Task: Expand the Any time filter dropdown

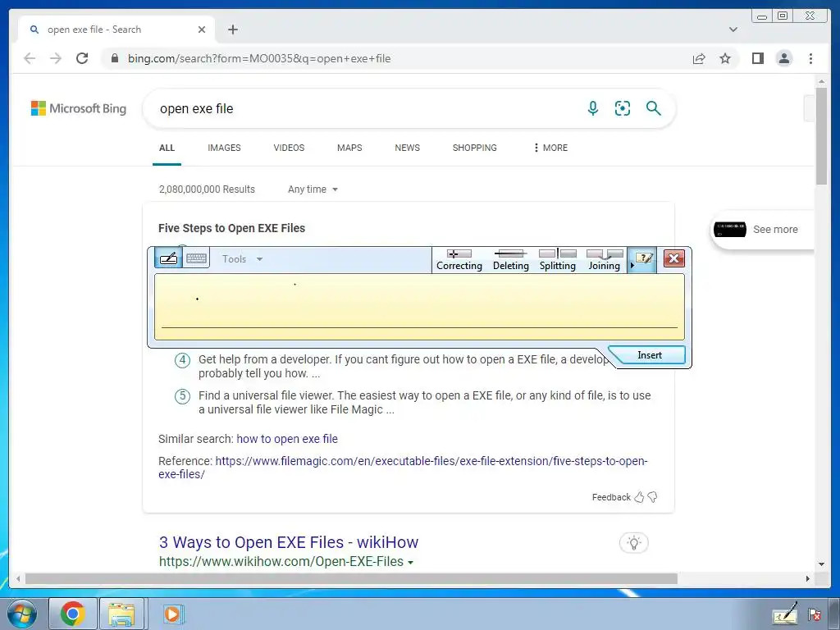Action: point(313,189)
